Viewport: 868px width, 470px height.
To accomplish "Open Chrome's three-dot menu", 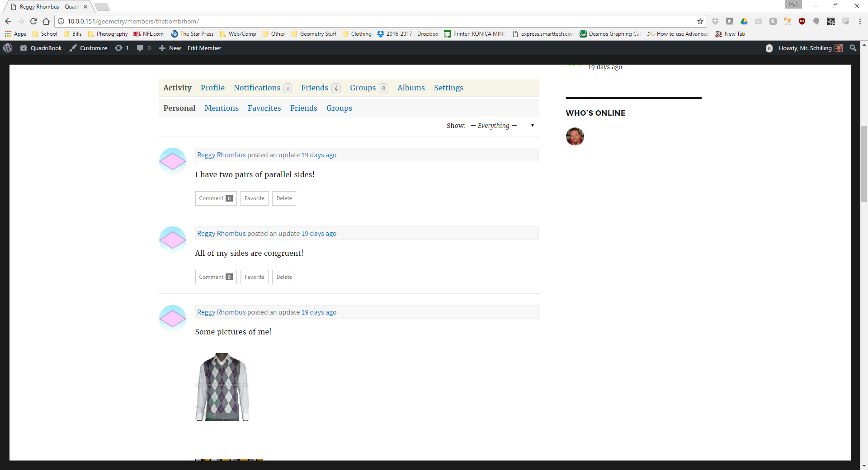I will pyautogui.click(x=860, y=21).
